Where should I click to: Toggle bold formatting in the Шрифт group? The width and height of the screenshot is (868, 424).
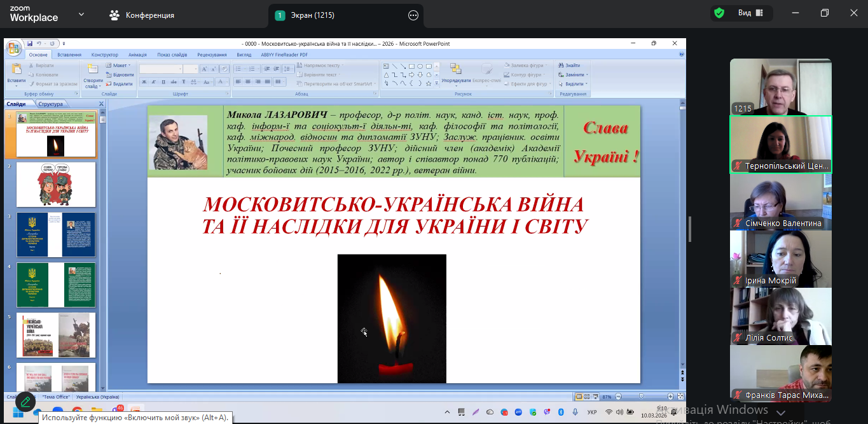[x=144, y=82]
